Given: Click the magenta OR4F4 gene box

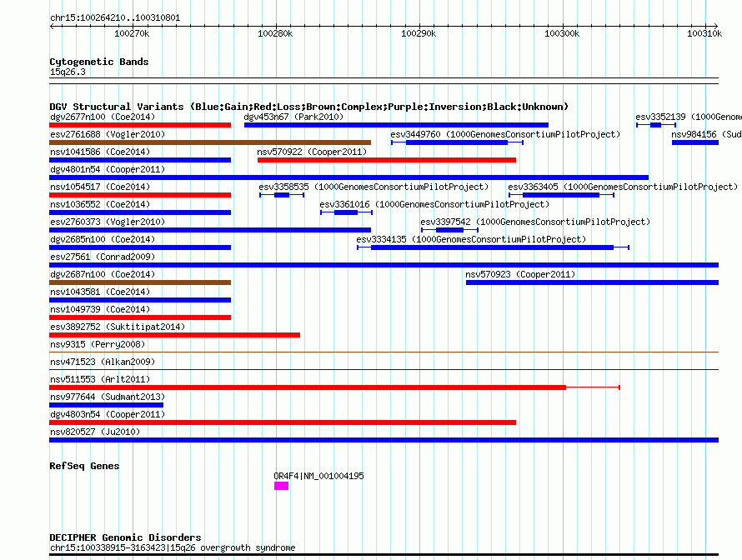Looking at the screenshot, I should tap(281, 486).
